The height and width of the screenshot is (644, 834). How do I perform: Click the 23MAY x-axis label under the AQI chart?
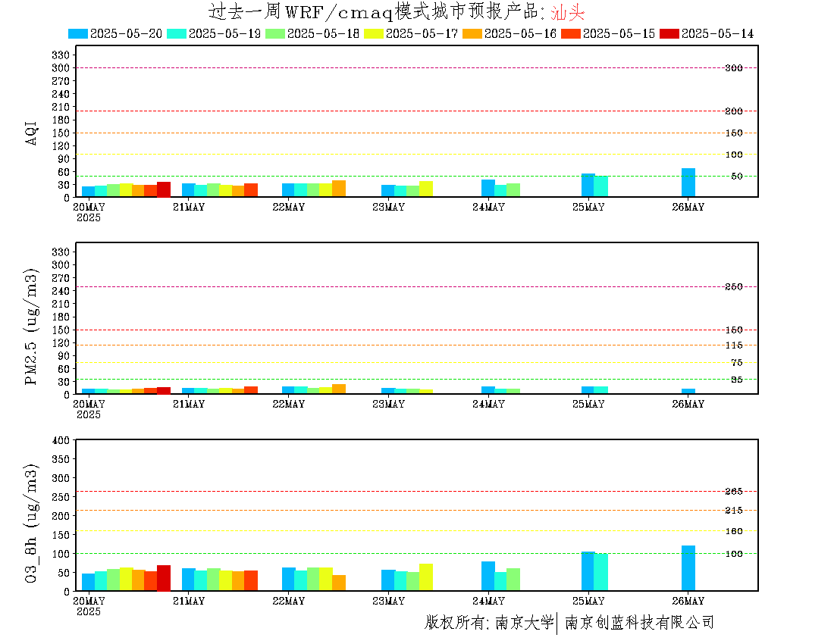(x=389, y=208)
